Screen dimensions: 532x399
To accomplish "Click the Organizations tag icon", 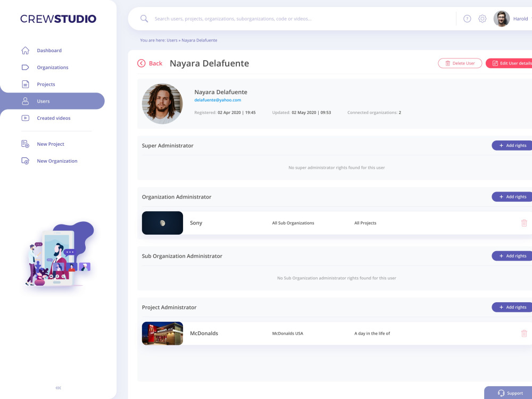I will (26, 67).
